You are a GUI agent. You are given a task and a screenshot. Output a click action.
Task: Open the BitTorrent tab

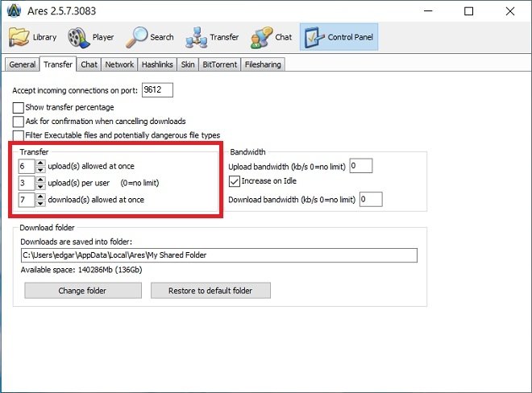[x=220, y=64]
